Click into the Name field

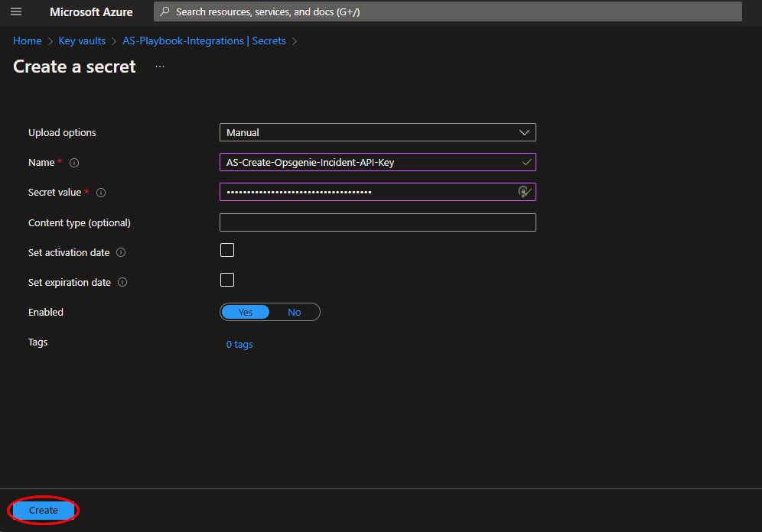click(378, 162)
